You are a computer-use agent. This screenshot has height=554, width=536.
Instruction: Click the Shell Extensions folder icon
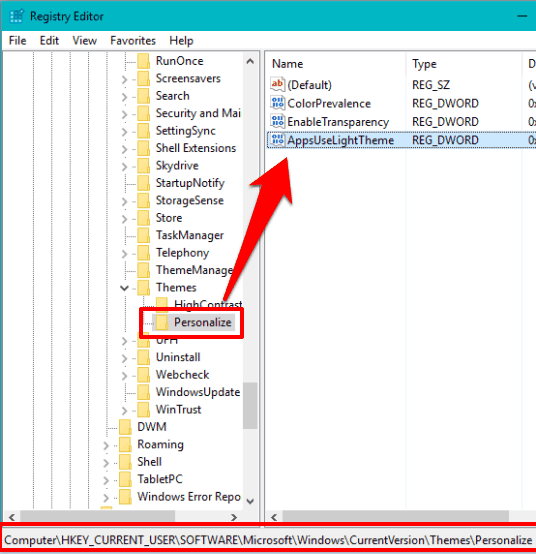[144, 148]
